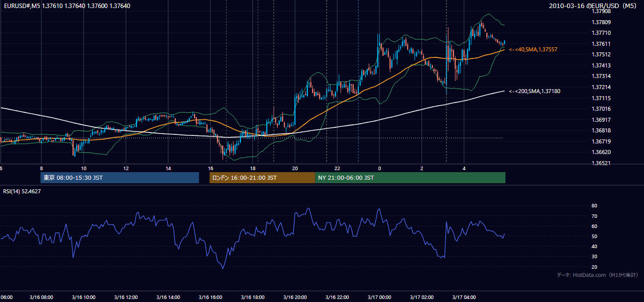Click the 3/16 18:00 time label
This screenshot has height=302, width=644.
click(x=253, y=297)
